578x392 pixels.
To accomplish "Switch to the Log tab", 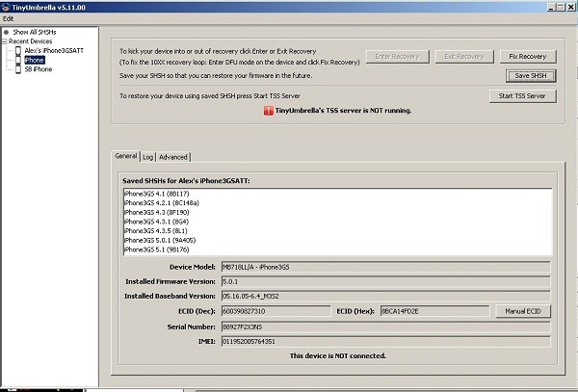I will tap(147, 157).
